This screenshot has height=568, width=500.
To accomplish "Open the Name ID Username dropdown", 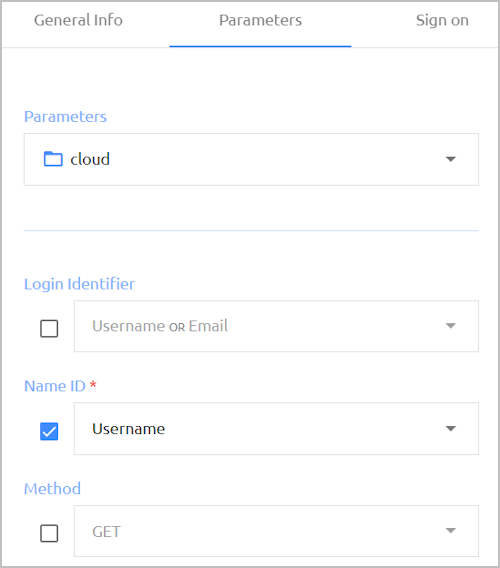I will click(276, 429).
